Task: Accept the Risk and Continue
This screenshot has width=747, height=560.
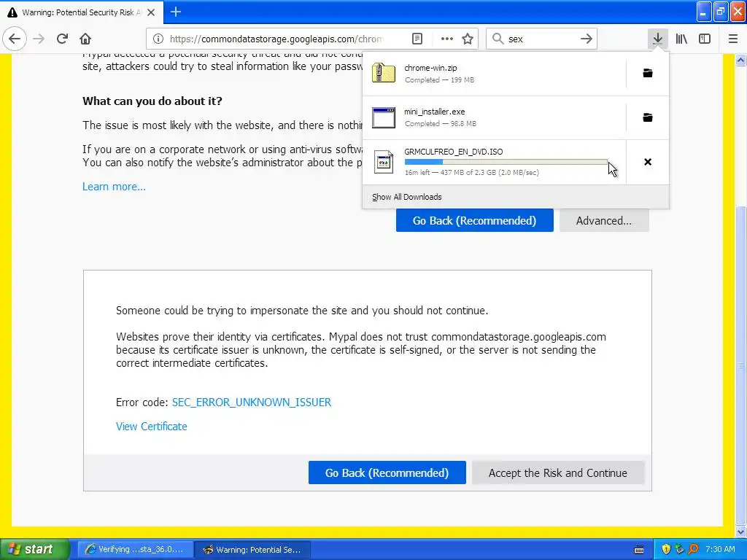Action: [x=558, y=472]
